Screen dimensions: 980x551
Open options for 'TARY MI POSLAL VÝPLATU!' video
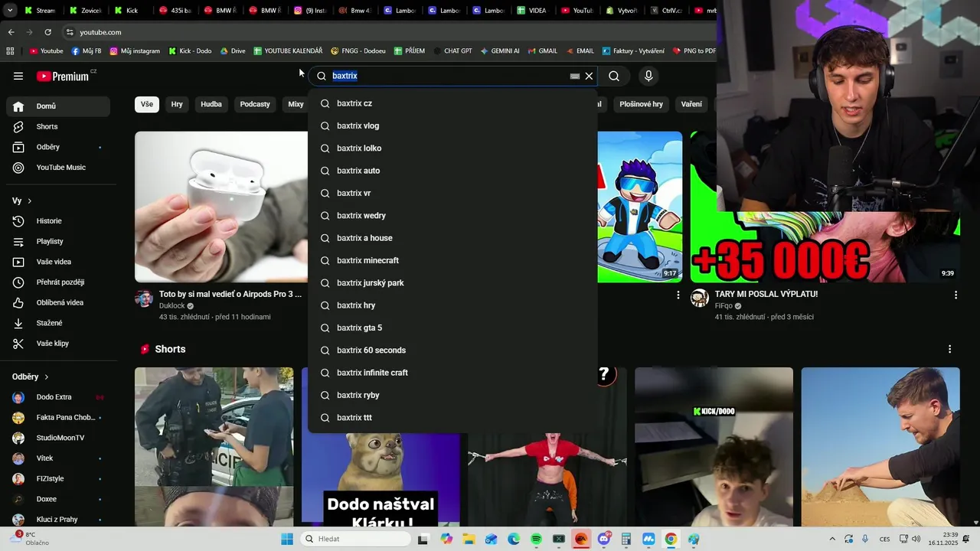[955, 295]
